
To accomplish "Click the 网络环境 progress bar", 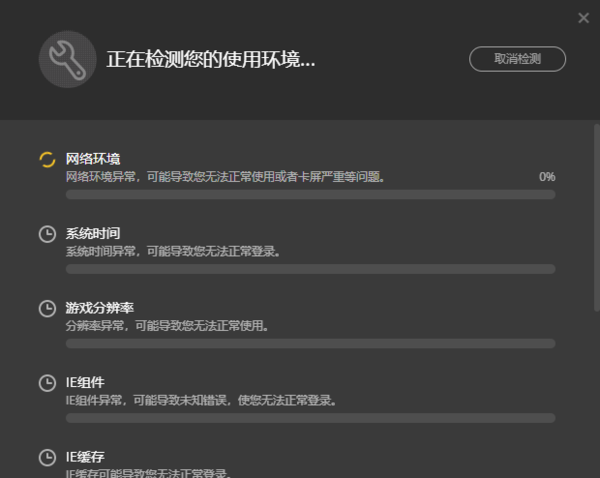I will coord(310,194).
